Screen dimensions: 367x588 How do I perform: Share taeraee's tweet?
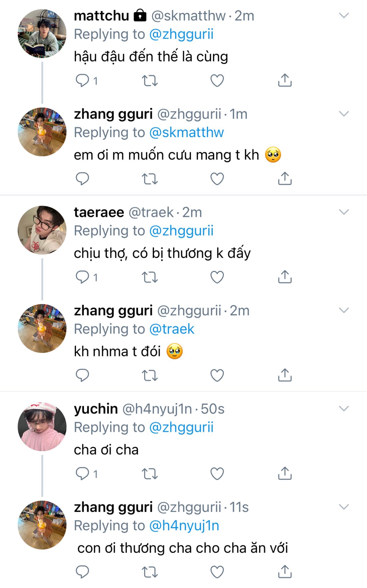pyautogui.click(x=285, y=277)
